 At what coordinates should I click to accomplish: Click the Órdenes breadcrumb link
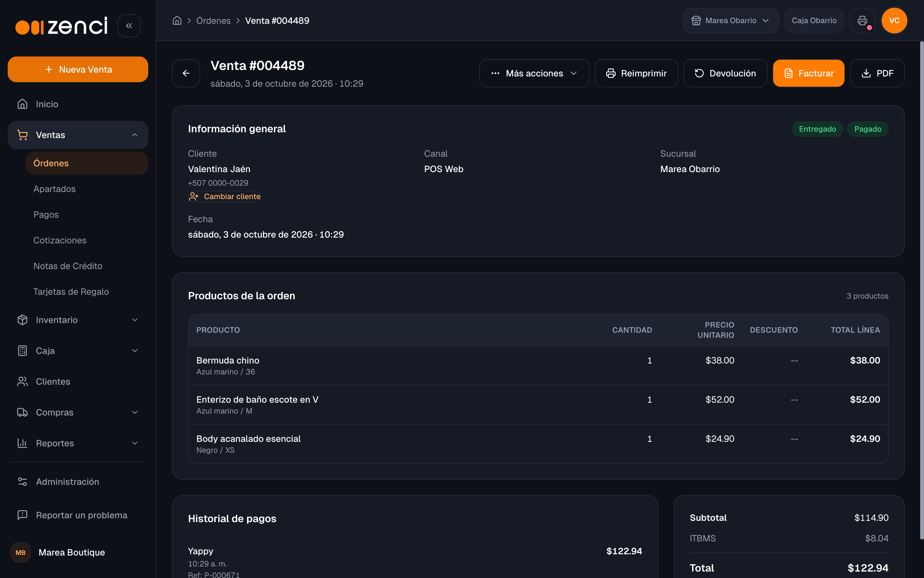213,21
